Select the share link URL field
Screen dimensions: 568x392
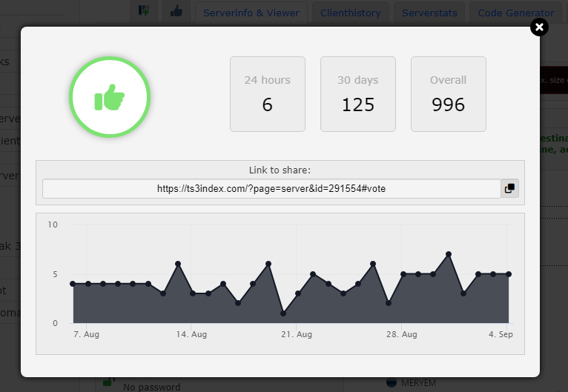point(271,189)
